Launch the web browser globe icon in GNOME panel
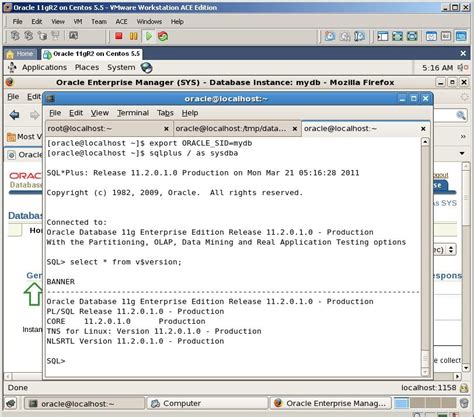The width and height of the screenshot is (474, 417). 146,68
